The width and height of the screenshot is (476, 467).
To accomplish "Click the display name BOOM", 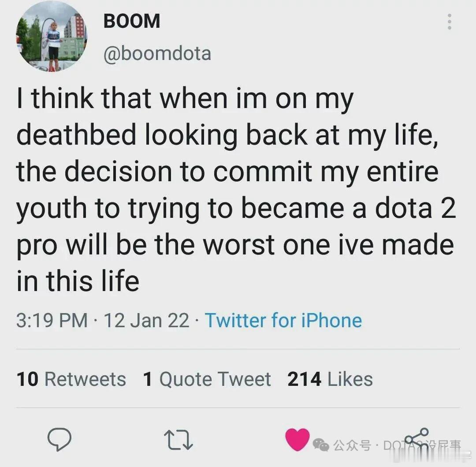I will (x=132, y=20).
